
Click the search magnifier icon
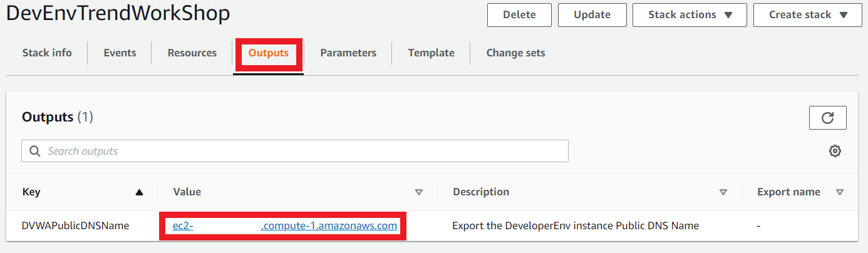tap(35, 151)
